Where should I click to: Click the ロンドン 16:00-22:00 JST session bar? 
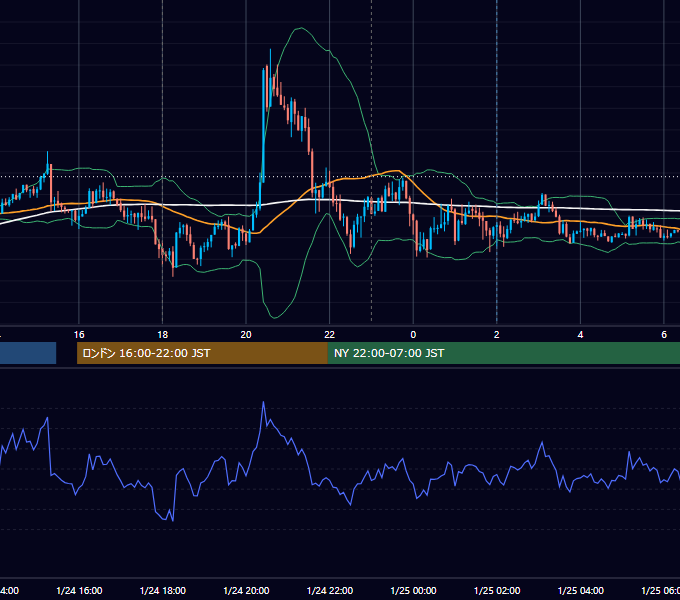click(202, 353)
